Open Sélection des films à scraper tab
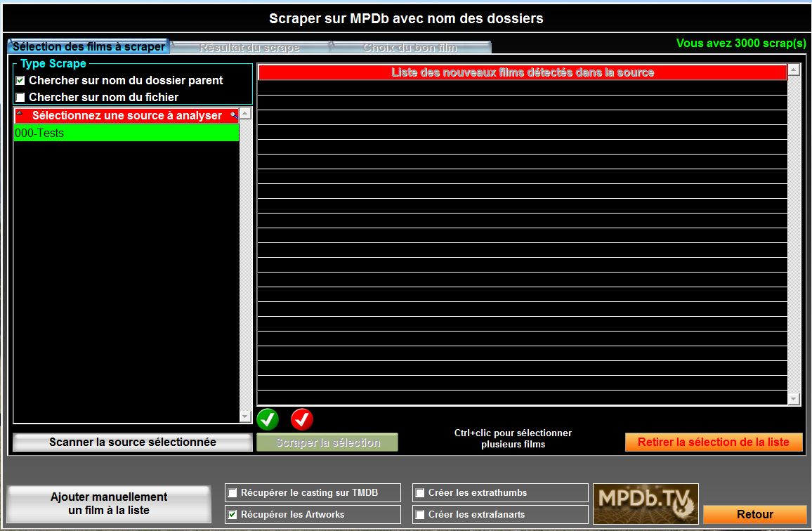Viewport: 812px width, 531px height. click(89, 46)
